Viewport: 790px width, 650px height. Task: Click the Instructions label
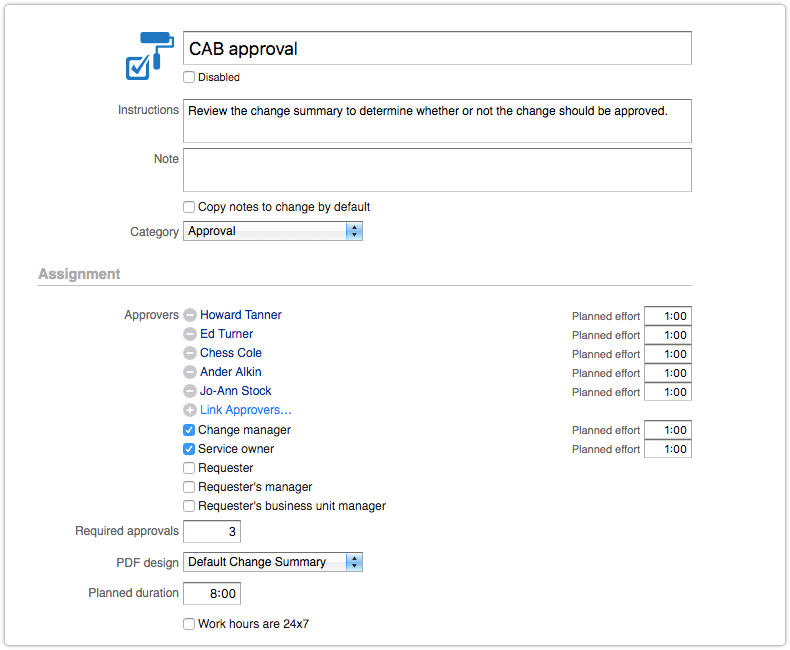(148, 110)
